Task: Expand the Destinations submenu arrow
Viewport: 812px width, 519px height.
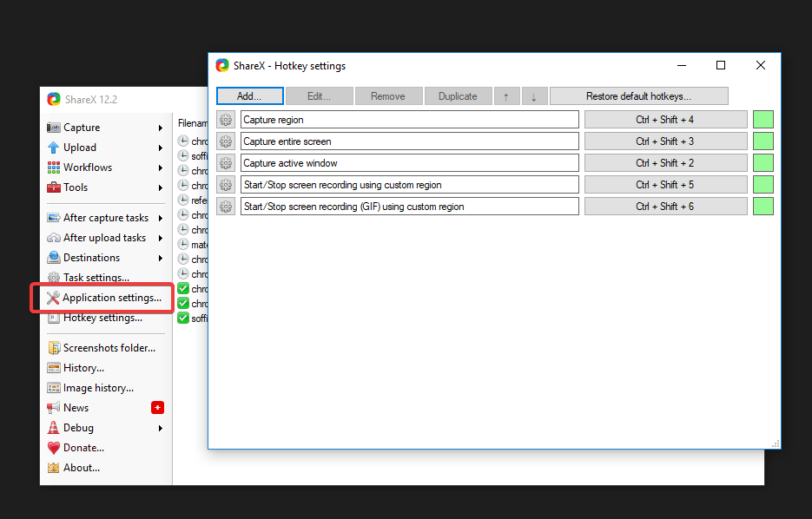Action: (161, 258)
